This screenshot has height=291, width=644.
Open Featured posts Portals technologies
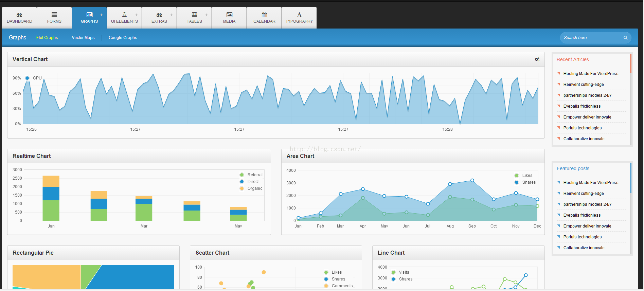(583, 237)
